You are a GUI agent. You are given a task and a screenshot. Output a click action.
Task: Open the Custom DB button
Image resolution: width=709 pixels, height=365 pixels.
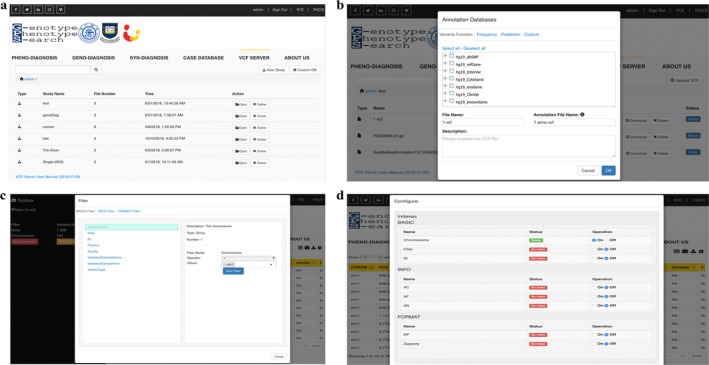[304, 70]
